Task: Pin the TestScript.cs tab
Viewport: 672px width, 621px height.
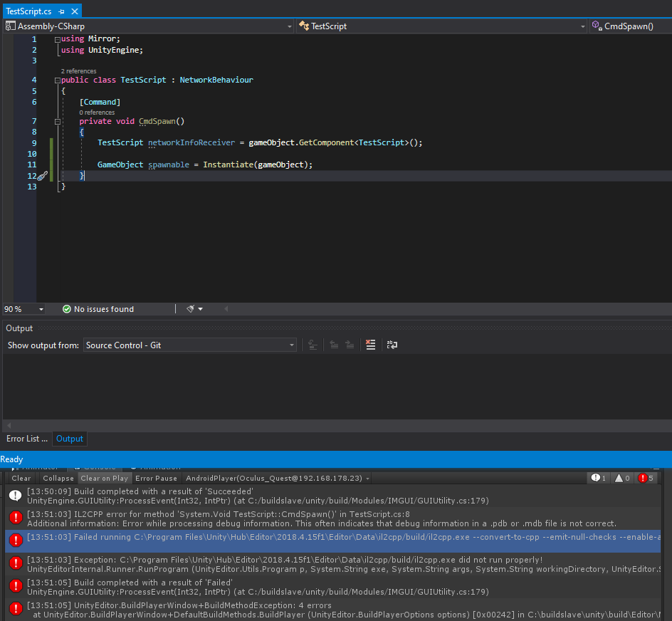Action: pos(62,11)
